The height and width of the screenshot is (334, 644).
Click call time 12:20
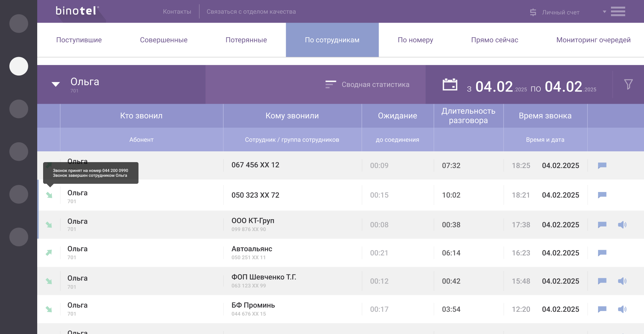tap(521, 309)
